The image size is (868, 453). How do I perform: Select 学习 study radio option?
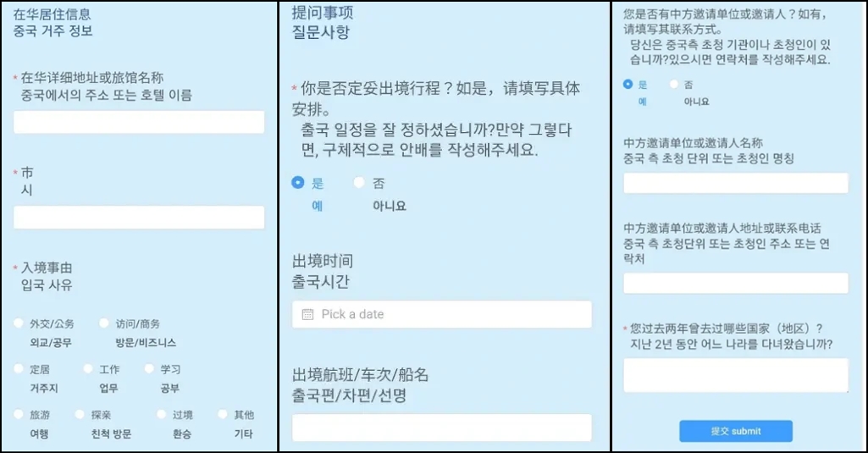[x=149, y=368]
